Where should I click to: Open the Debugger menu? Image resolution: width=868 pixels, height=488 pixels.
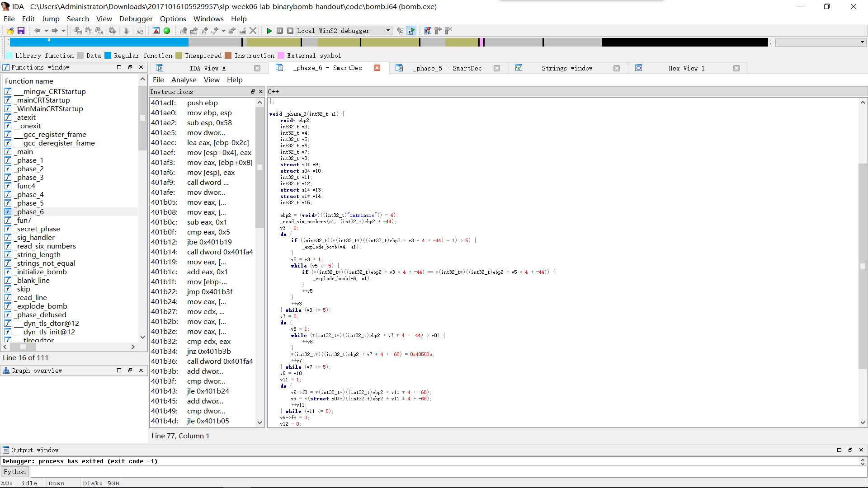pyautogui.click(x=136, y=19)
